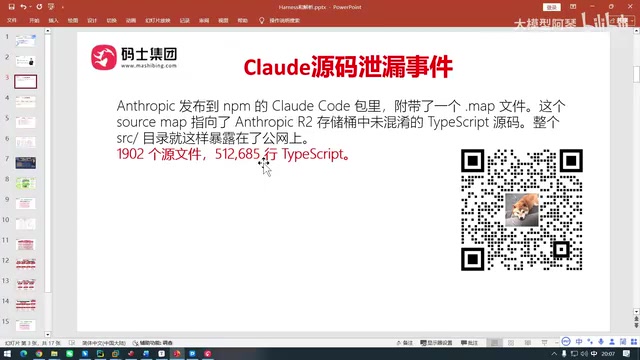This screenshot has height=360, width=640.
Task: Open the 审阅 (Review) ribbon tab
Action: (x=204, y=20)
